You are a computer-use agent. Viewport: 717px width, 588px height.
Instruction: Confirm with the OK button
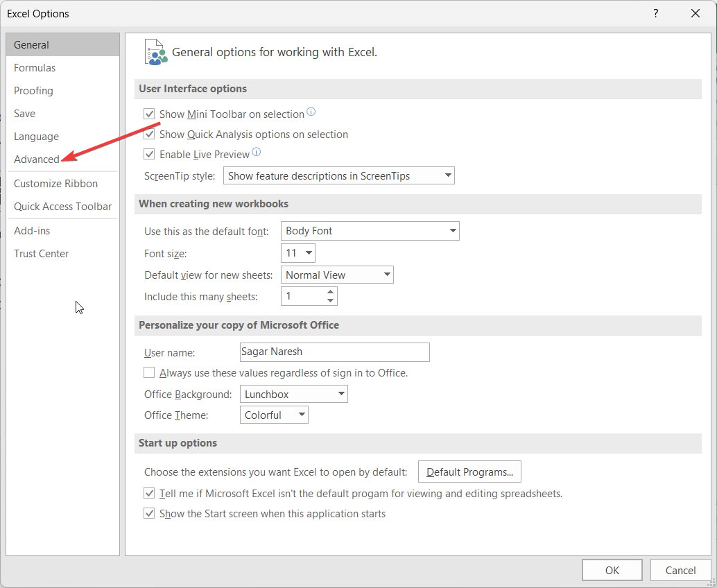tap(612, 570)
